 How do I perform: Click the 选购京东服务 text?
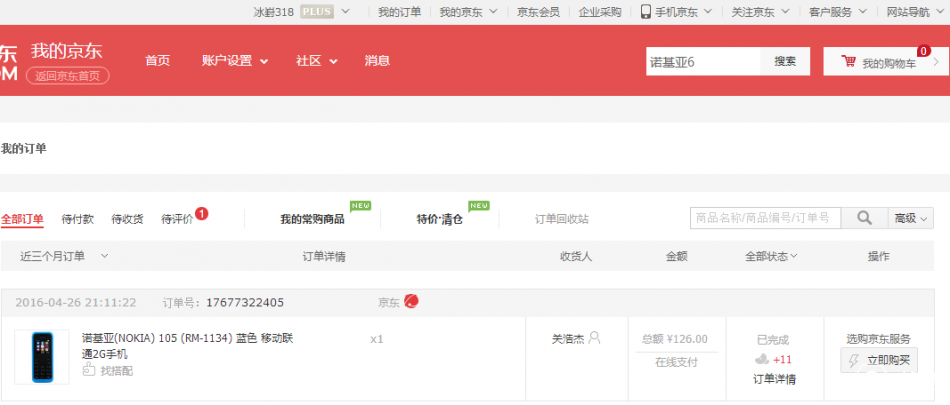[879, 339]
